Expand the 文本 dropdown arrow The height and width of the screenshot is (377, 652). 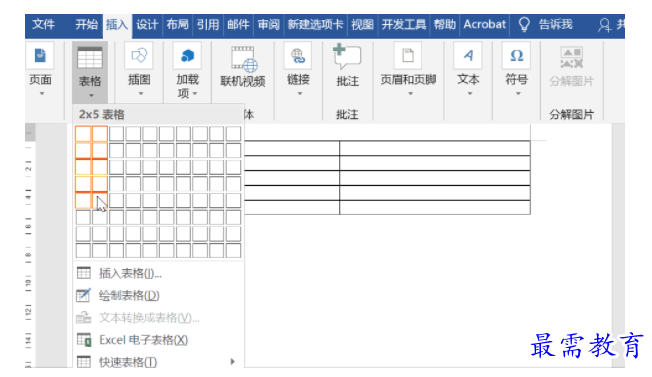coord(470,94)
